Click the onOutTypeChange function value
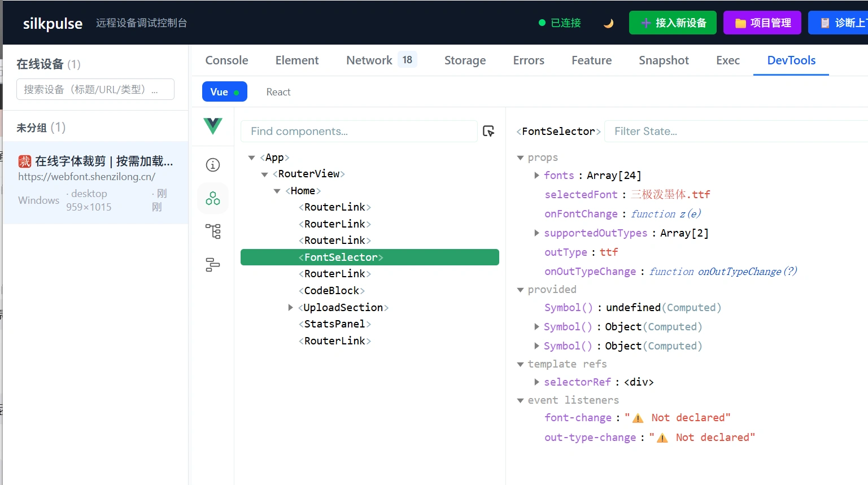Screen dimensions: 868x485 pyautogui.click(x=723, y=272)
